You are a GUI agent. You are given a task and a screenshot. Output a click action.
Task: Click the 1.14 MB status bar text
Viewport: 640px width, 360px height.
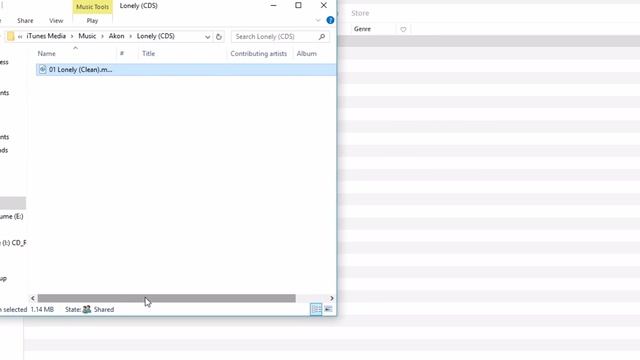[x=42, y=309]
